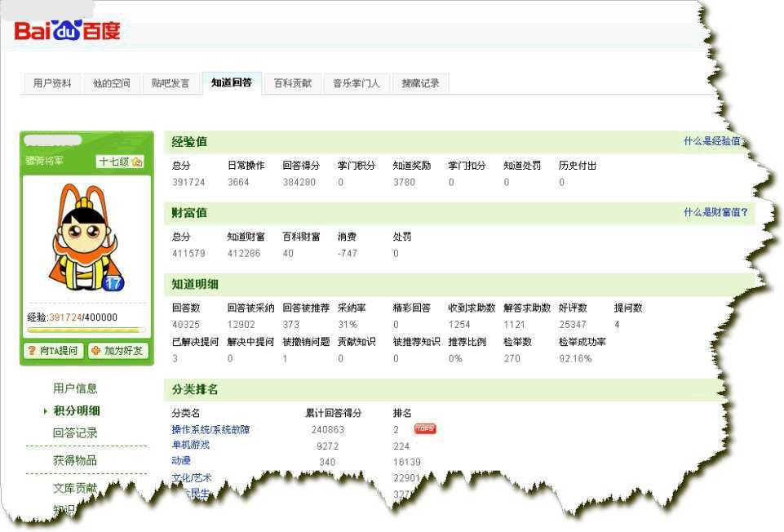Image resolution: width=784 pixels, height=532 pixels.
Task: Click the 音乐掌门人 tab label
Action: tap(356, 82)
